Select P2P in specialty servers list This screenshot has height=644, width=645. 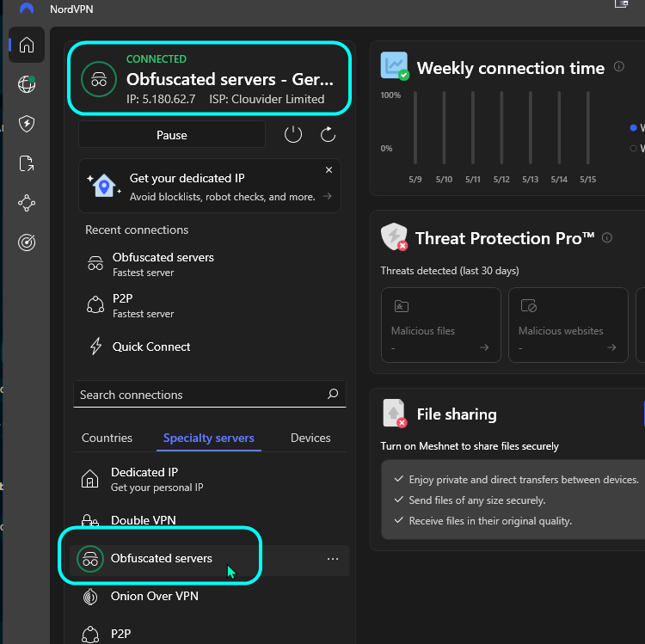click(x=209, y=634)
